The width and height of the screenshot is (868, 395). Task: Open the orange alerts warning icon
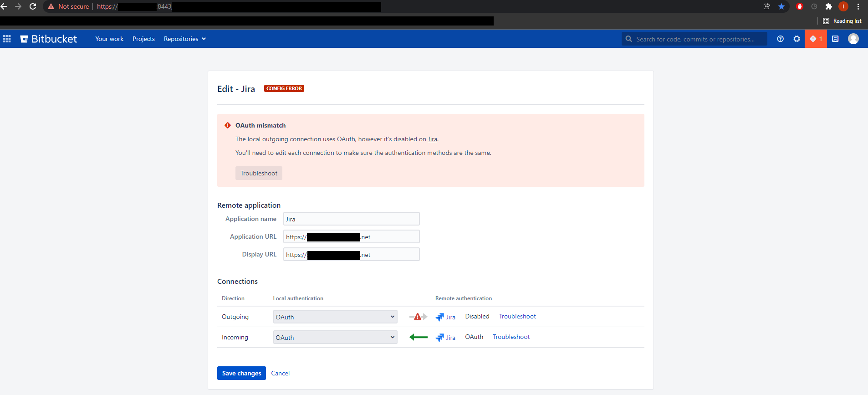tap(816, 39)
